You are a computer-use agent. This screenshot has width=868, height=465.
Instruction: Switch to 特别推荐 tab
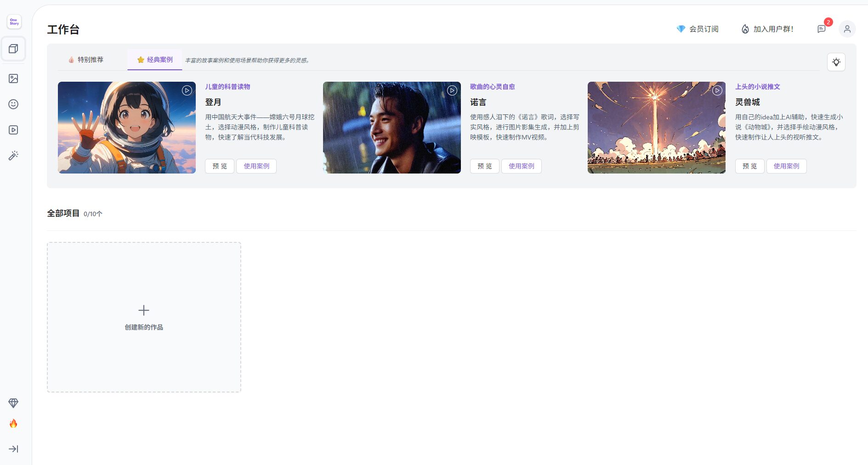86,60
